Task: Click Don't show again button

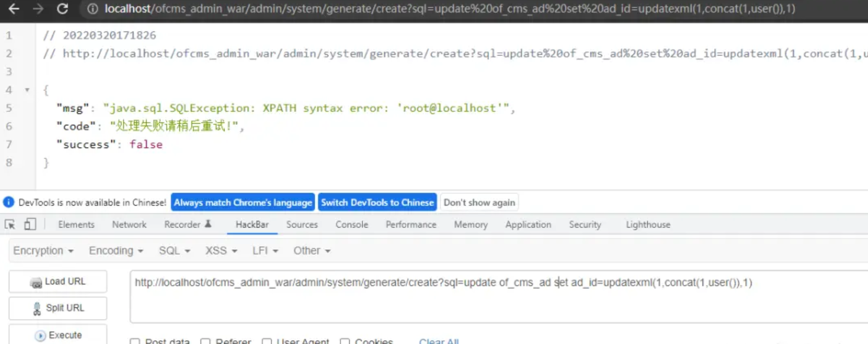Action: click(x=479, y=202)
